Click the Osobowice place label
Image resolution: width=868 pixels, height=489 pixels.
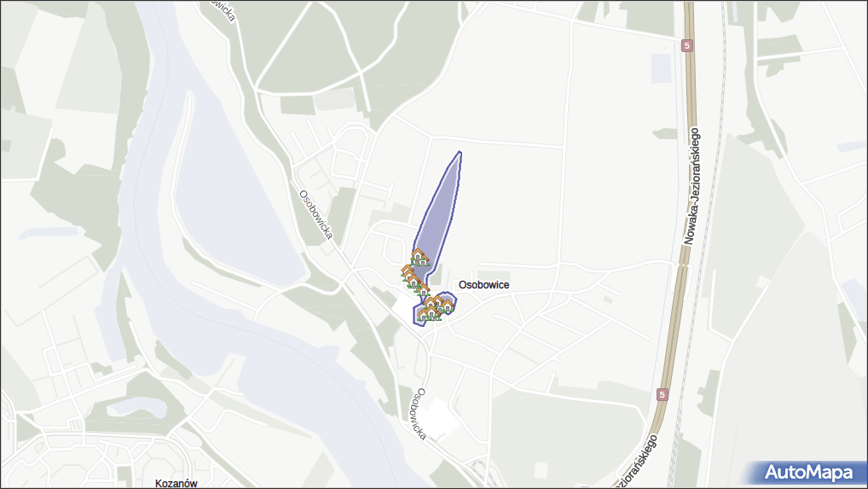tap(483, 285)
